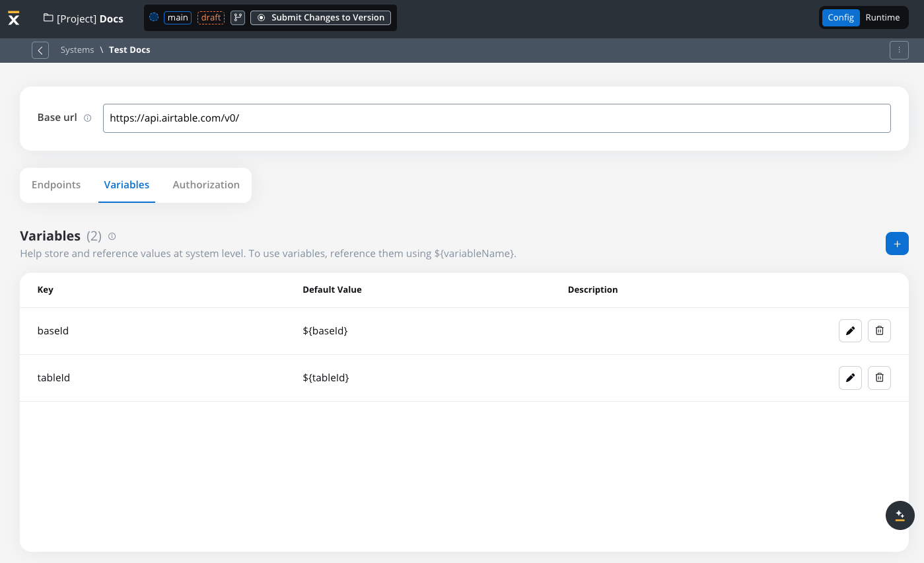Edit the tableId variable
The image size is (924, 563).
pos(850,378)
